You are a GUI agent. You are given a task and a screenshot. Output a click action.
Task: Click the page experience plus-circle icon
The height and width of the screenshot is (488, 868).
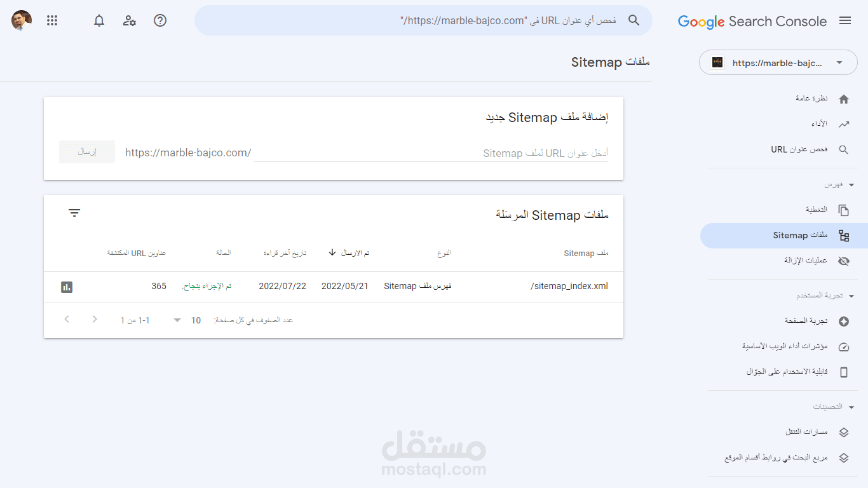(x=844, y=322)
